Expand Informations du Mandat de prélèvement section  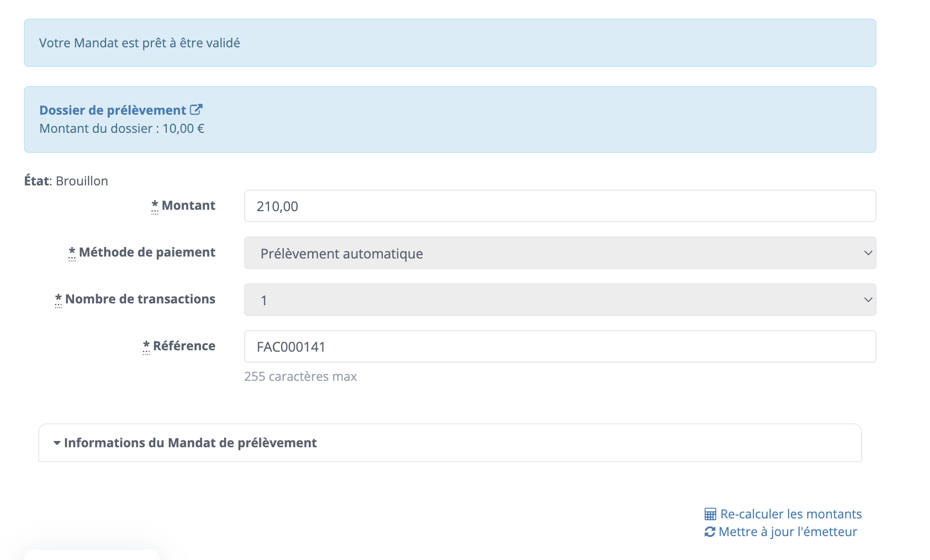pos(190,443)
